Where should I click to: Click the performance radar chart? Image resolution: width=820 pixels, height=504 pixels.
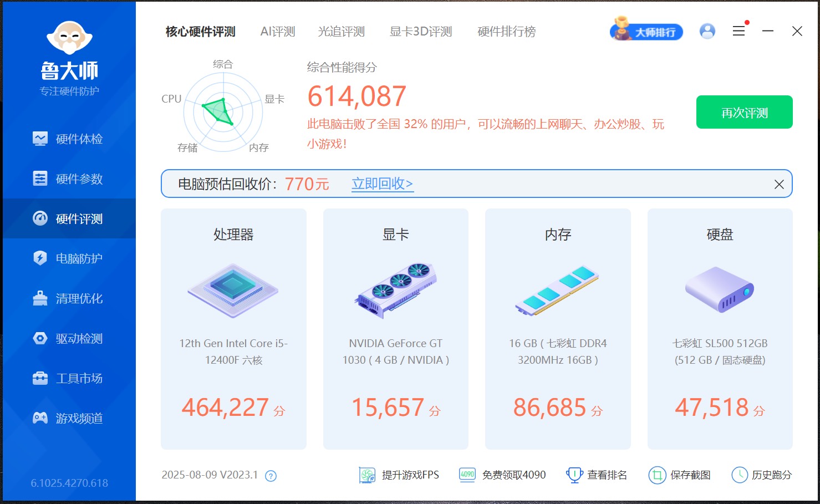[223, 112]
